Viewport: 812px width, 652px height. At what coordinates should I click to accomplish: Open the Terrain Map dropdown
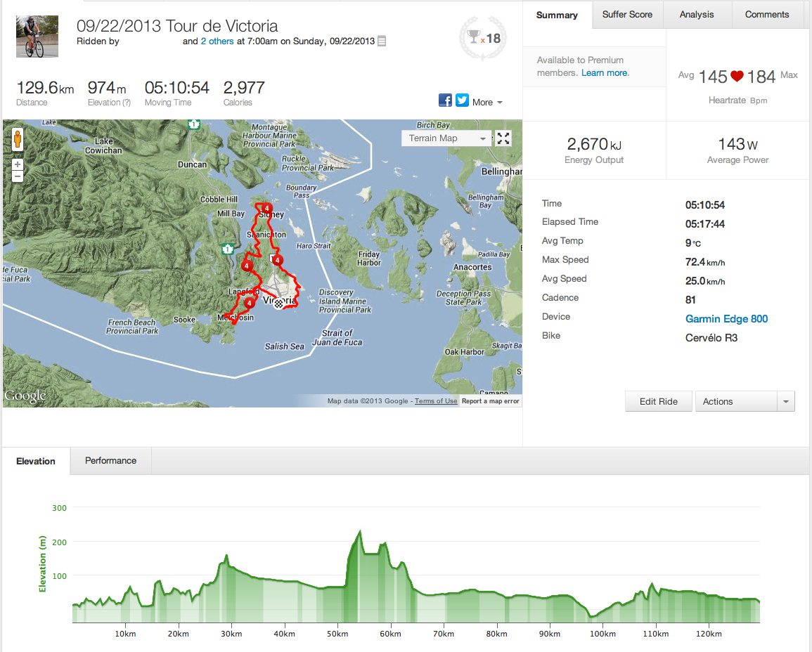[x=446, y=138]
